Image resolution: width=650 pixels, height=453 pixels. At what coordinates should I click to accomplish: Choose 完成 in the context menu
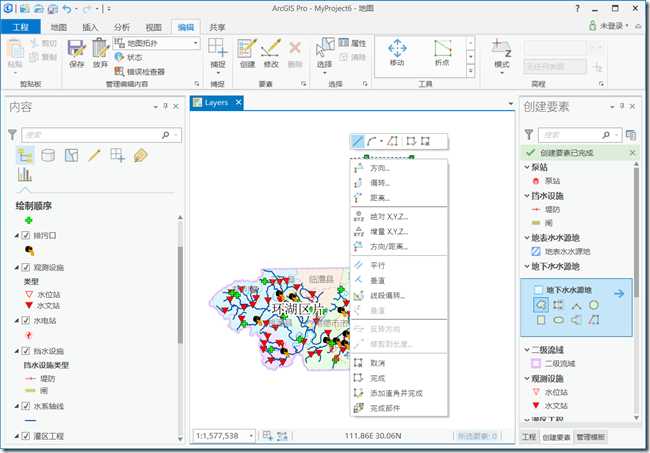[x=399, y=378]
